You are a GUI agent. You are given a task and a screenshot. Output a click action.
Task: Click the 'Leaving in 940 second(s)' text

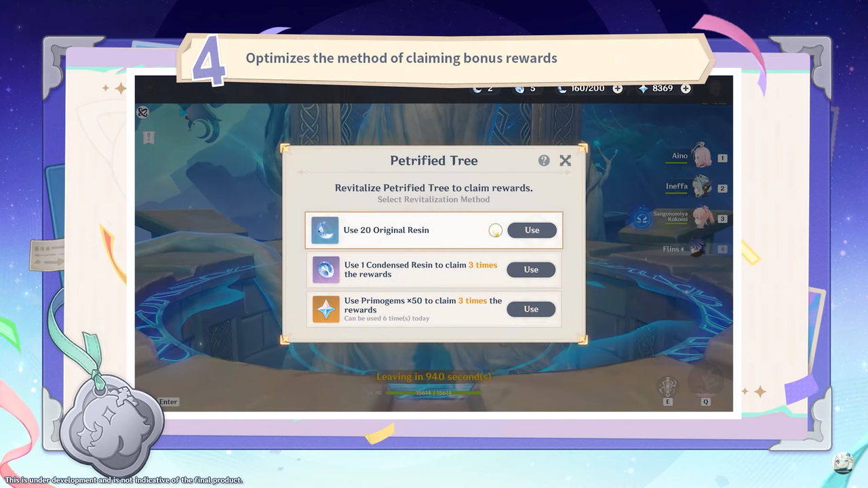click(434, 377)
